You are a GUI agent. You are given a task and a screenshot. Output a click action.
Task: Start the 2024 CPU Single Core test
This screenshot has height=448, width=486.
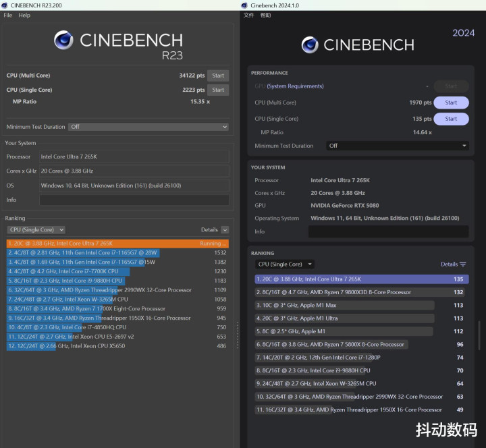coord(451,119)
